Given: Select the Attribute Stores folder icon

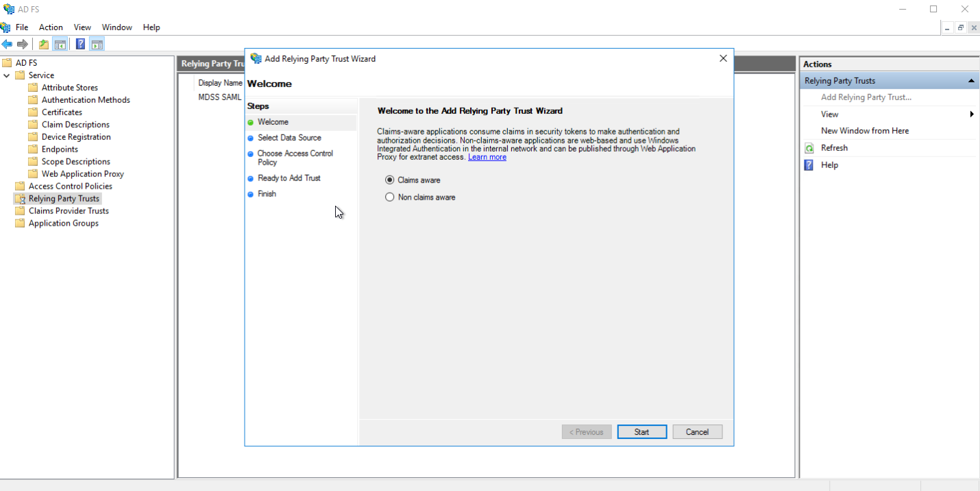Looking at the screenshot, I should (33, 88).
